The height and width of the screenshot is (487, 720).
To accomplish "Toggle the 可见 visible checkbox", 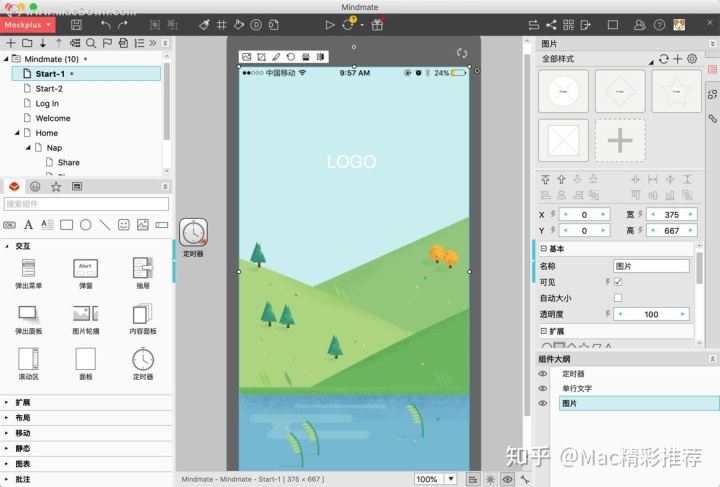I will [618, 282].
